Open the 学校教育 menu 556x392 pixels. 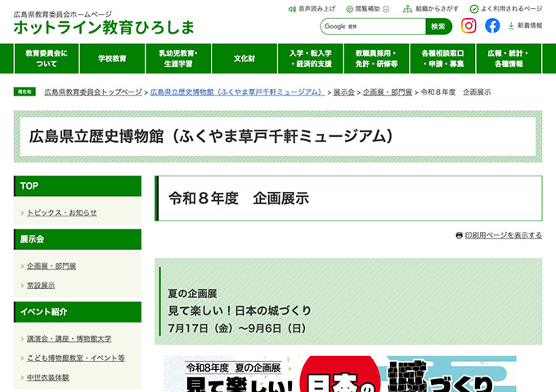[112, 59]
